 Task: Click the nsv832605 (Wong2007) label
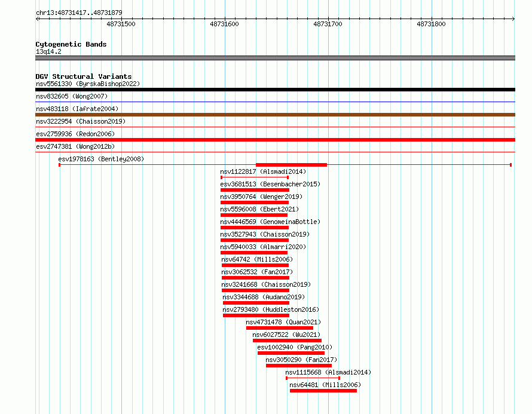[72, 96]
